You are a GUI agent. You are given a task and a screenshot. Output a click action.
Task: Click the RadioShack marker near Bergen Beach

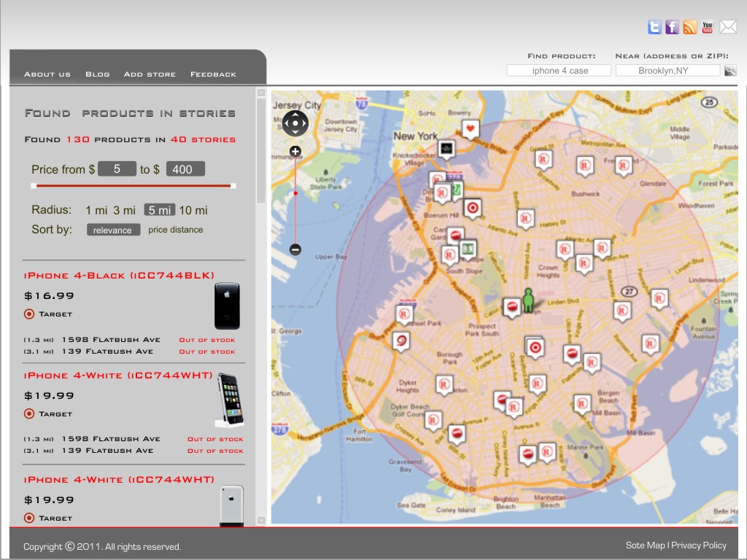pyautogui.click(x=581, y=404)
